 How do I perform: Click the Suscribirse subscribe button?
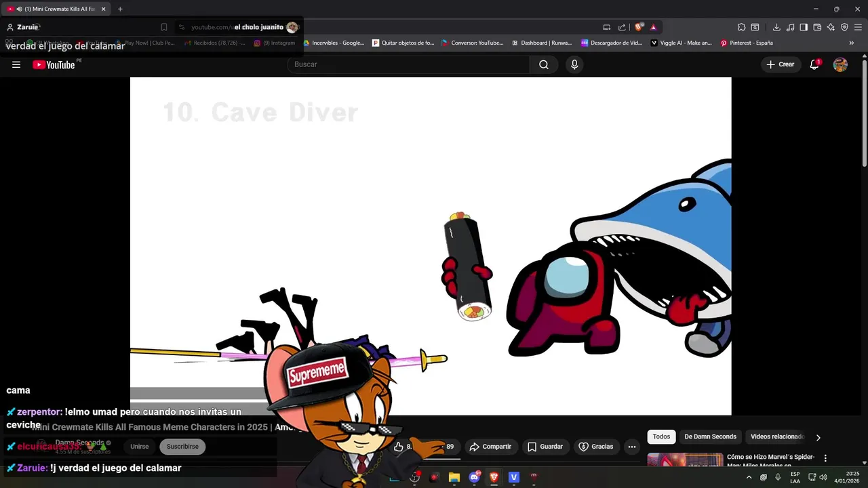click(x=182, y=447)
